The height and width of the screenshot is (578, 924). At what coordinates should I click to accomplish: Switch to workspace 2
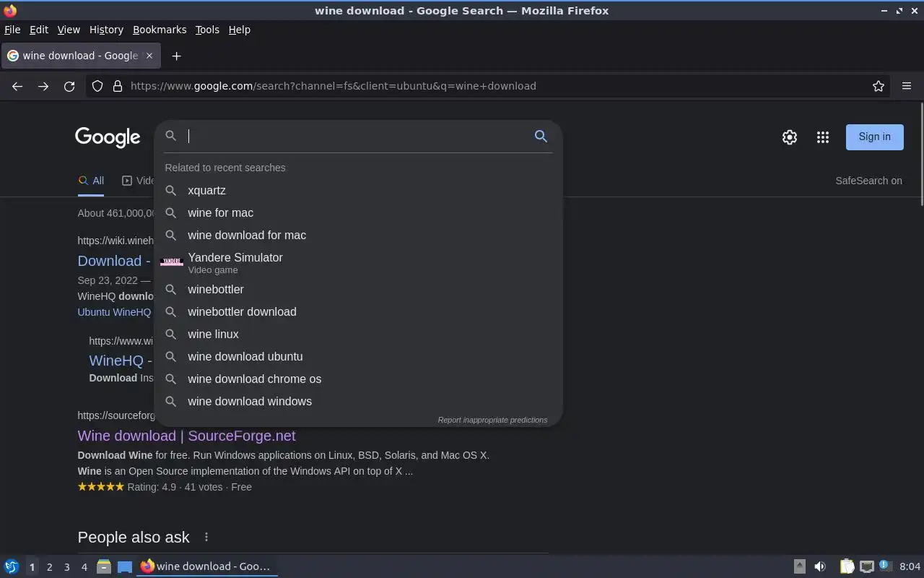[x=49, y=567]
